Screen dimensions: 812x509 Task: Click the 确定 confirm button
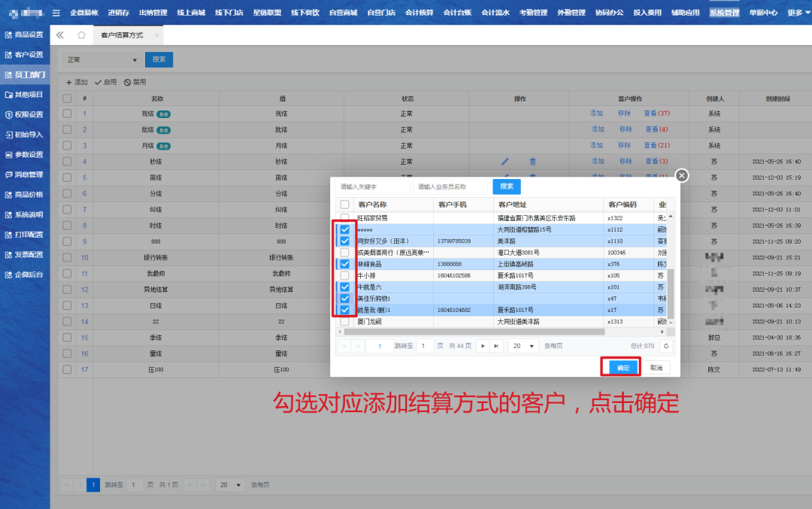[x=620, y=368]
